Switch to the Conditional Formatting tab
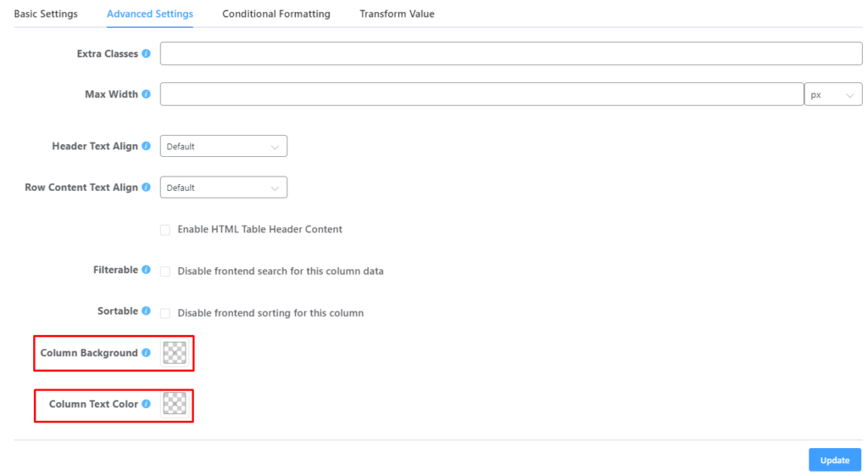868x476 pixels. coord(276,14)
